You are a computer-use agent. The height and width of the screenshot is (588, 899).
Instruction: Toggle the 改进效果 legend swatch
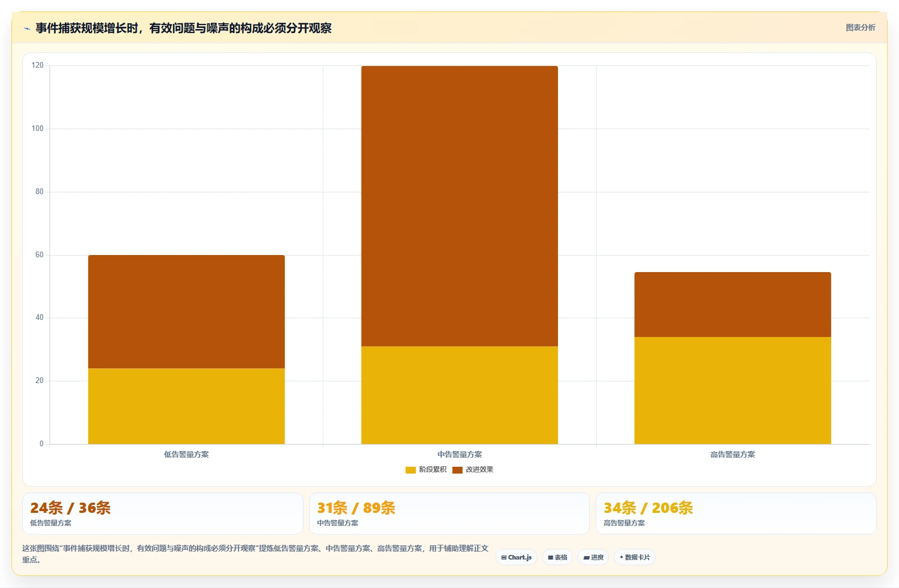click(457, 470)
